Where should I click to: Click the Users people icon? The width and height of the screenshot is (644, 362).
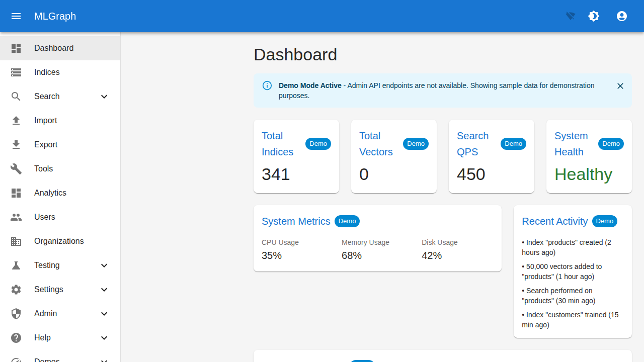pos(16,217)
